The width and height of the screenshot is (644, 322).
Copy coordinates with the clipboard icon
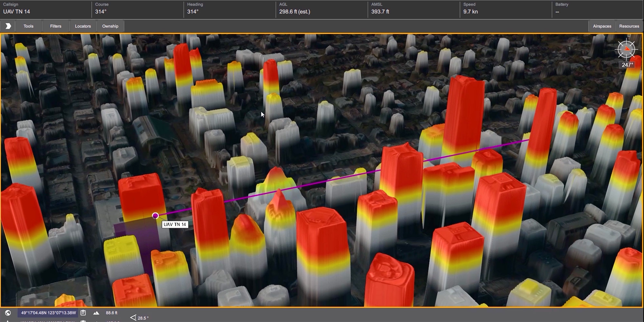click(83, 313)
